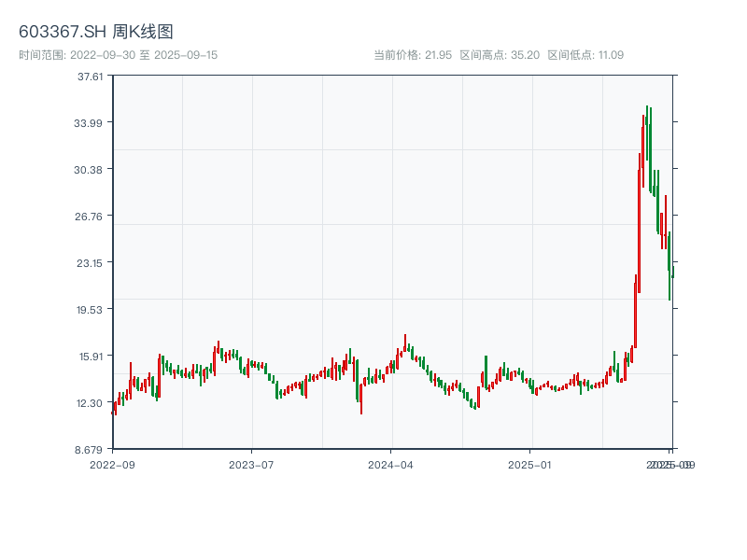The image size is (747, 560).
Task: Click the y-axis value 19.53
Action: coord(90,310)
